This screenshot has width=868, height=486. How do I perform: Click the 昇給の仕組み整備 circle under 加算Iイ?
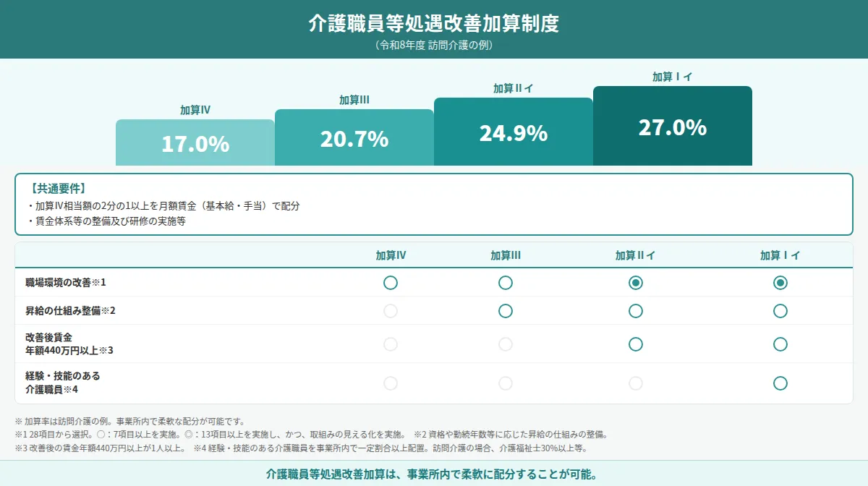[x=780, y=311]
